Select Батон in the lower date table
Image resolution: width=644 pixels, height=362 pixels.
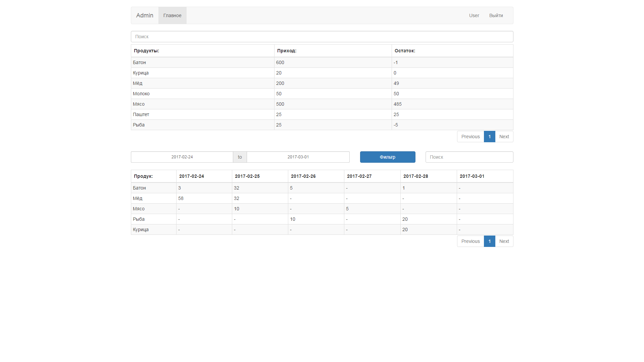pos(139,188)
